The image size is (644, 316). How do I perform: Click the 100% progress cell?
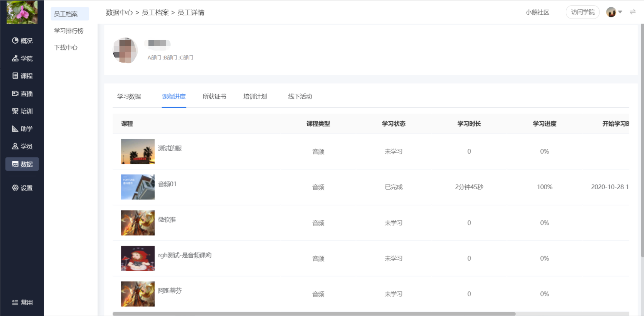544,187
